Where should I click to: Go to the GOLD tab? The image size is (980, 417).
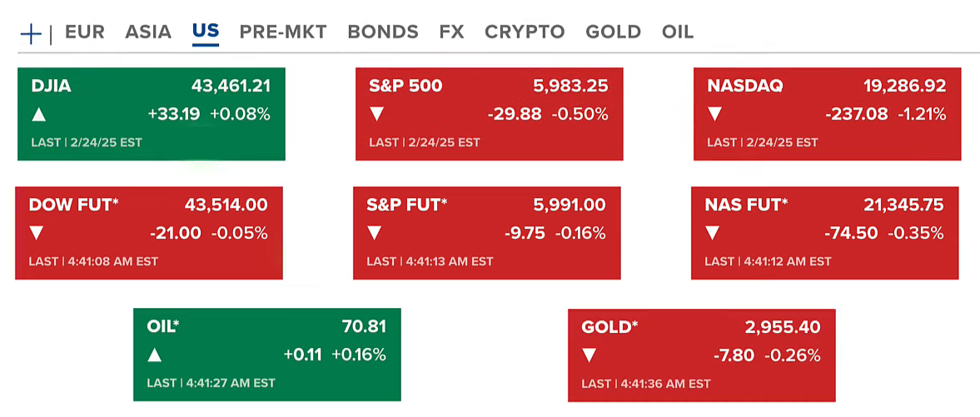coord(613,32)
